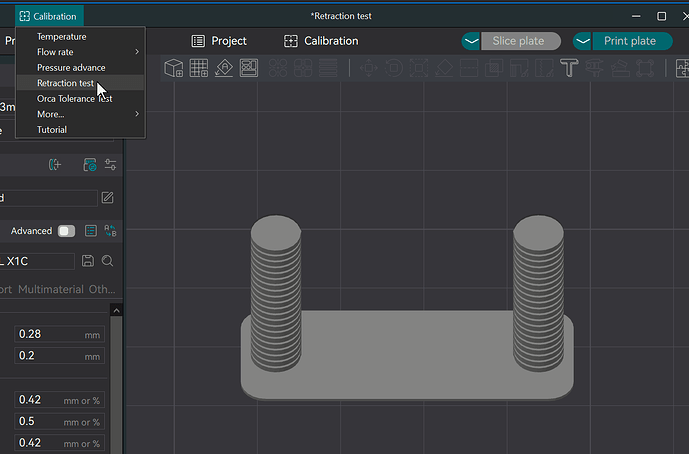Toggle the Advanced mode switch
The width and height of the screenshot is (689, 454).
coord(66,231)
